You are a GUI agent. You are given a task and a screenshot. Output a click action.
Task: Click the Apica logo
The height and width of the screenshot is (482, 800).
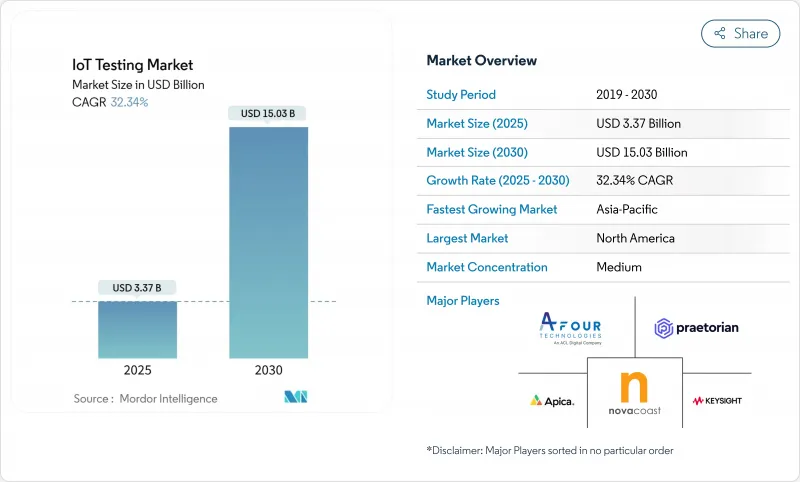pyautogui.click(x=552, y=400)
